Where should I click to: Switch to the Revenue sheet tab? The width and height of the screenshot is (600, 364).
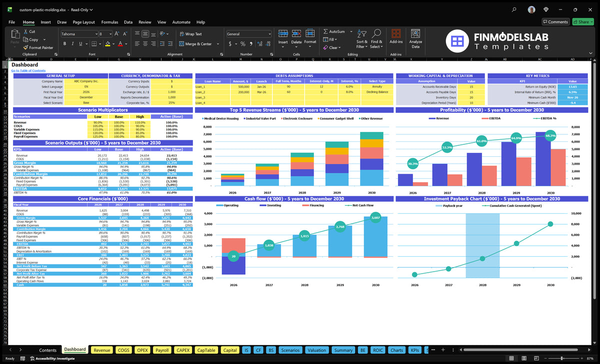(x=102, y=350)
